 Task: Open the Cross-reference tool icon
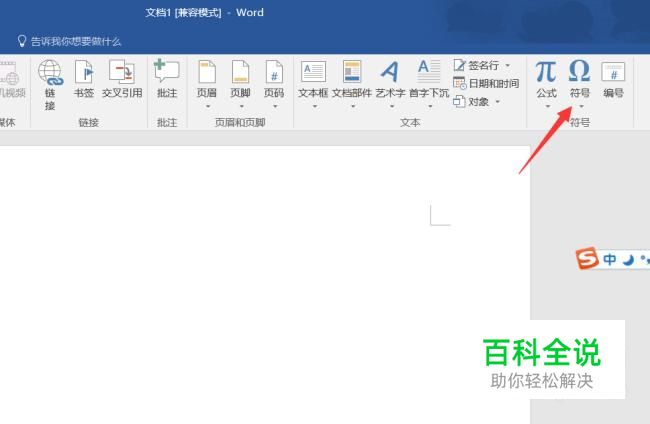click(121, 72)
